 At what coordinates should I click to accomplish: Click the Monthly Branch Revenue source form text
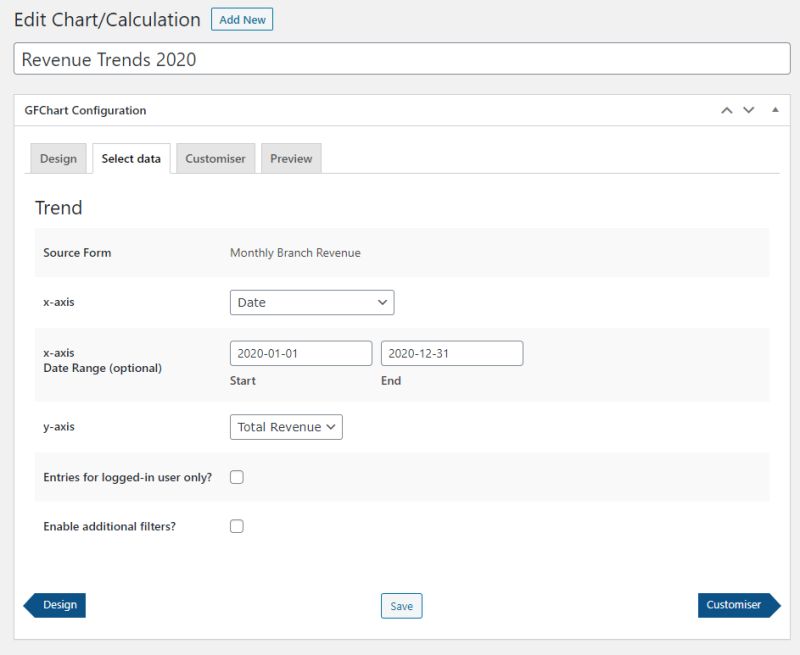(x=295, y=253)
